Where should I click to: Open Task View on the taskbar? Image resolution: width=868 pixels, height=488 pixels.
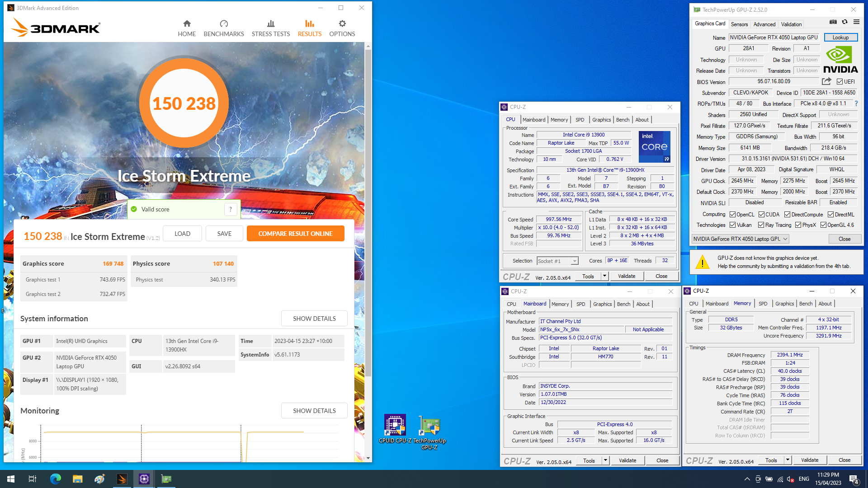pos(33,479)
